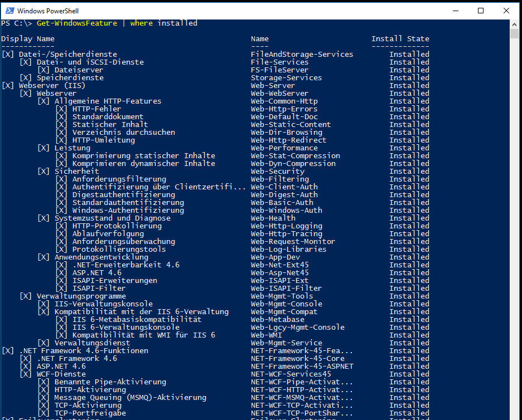Click 'Kompatibilität mit der IIS 6-Verwaltung'

(x=142, y=312)
